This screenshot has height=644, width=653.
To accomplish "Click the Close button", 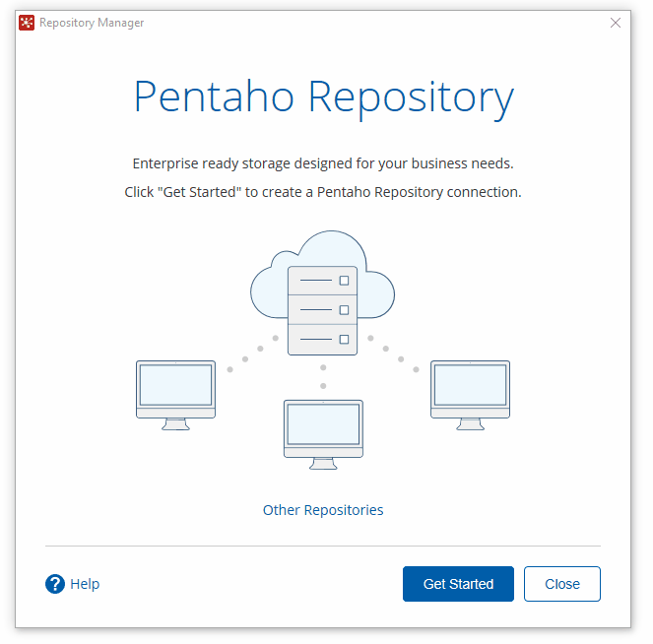I will (x=562, y=584).
